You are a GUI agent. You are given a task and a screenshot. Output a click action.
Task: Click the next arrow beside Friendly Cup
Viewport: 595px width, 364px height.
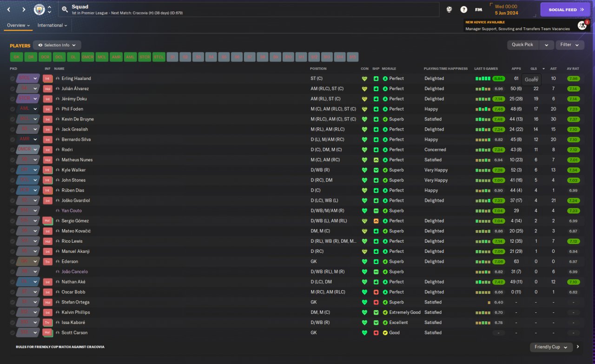pos(578,347)
